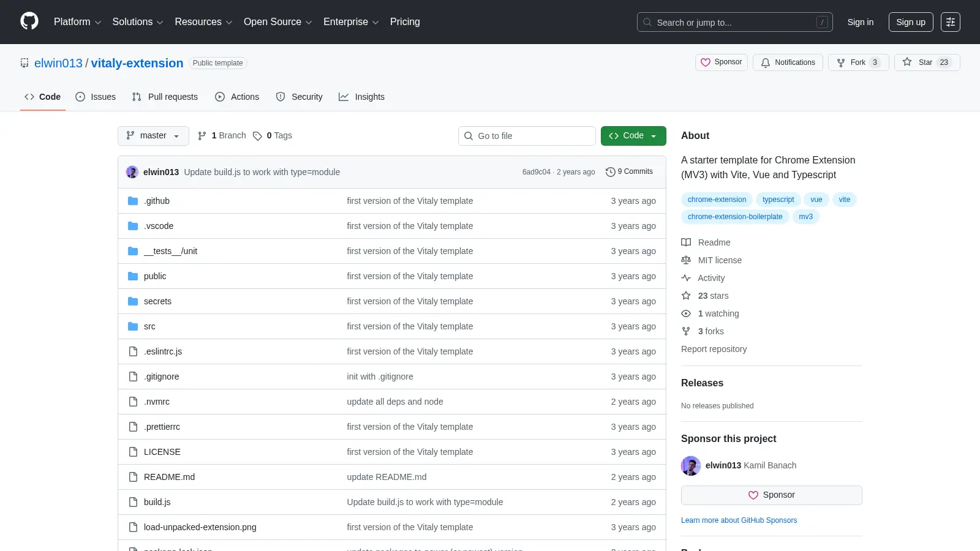Image resolution: width=980 pixels, height=551 pixels.
Task: Click the chrome-extension-boilerplate topic tag
Action: tap(735, 217)
